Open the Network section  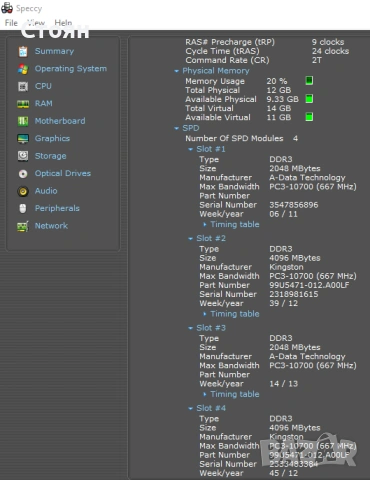(x=51, y=226)
